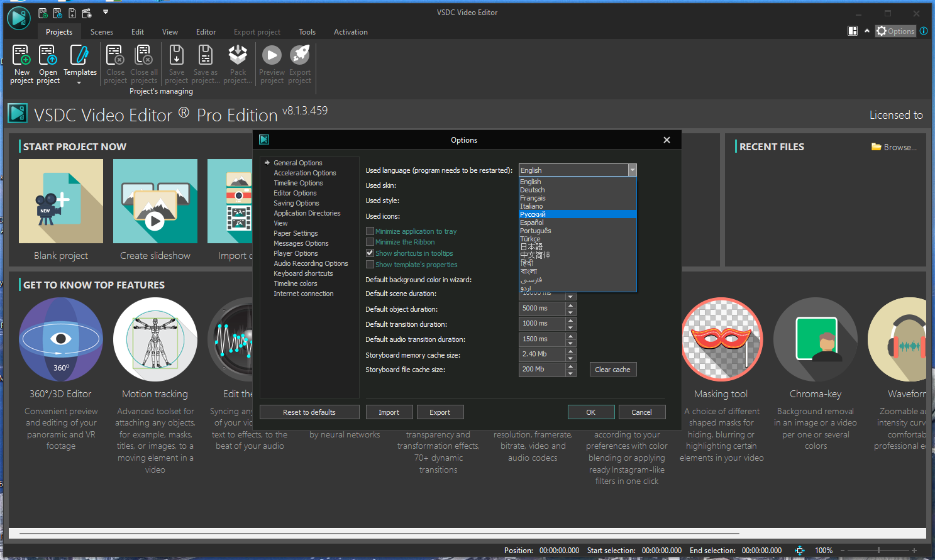Click the Import button in Options
Screen dimensions: 935x560
tap(389, 412)
